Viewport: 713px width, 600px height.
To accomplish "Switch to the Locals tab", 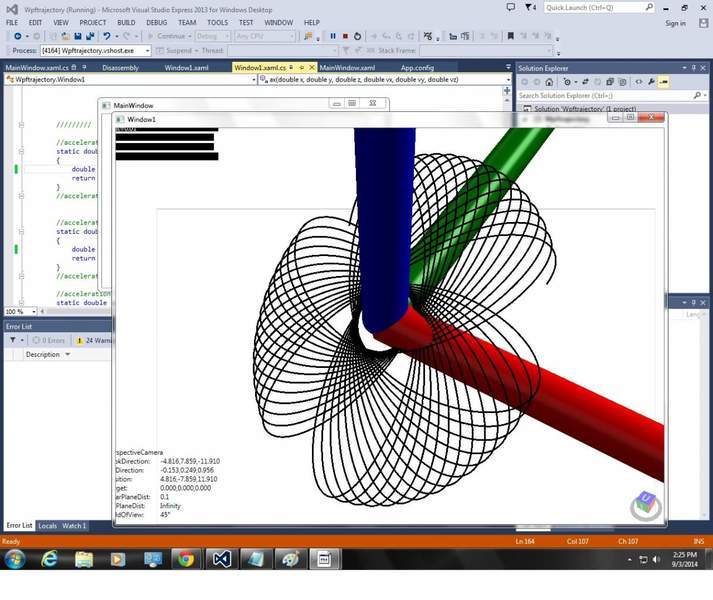I will [48, 526].
